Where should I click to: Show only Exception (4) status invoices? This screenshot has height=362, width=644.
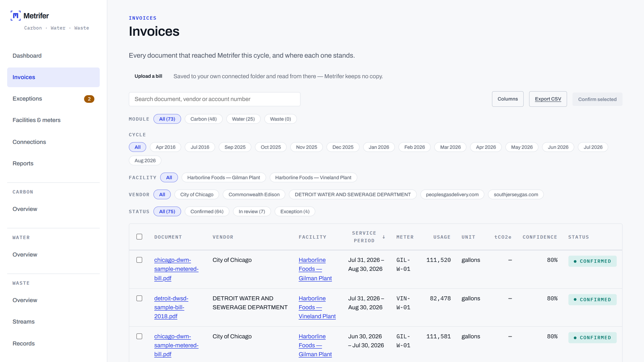coord(295,211)
